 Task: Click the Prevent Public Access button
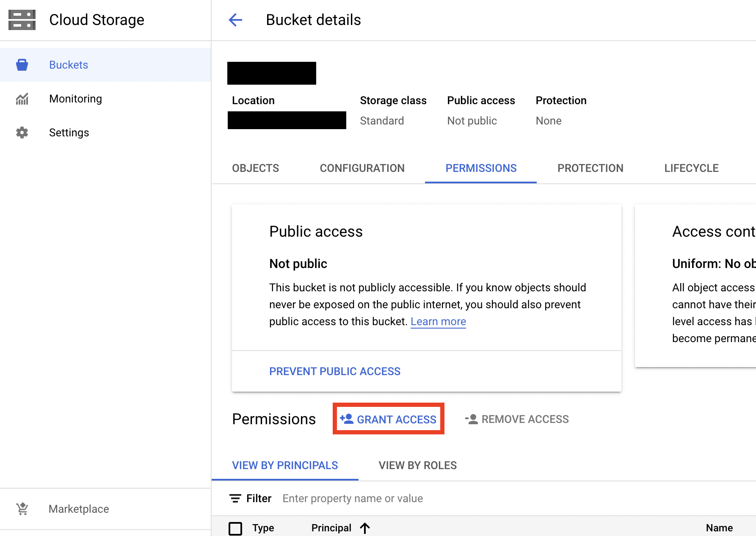coord(335,371)
